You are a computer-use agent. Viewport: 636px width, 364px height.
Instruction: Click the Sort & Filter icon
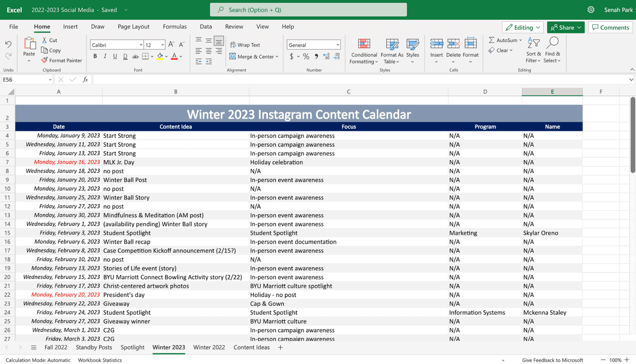pos(534,43)
